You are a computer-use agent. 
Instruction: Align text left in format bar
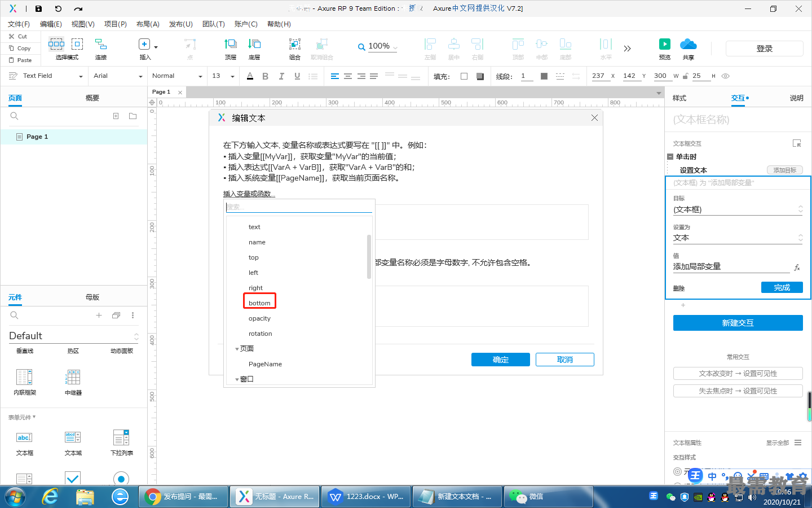(335, 76)
